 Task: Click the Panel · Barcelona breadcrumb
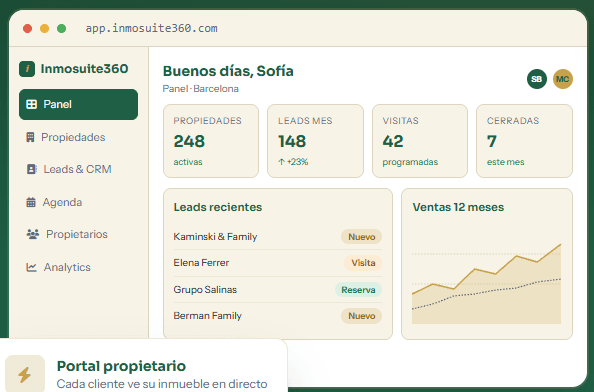tap(200, 89)
